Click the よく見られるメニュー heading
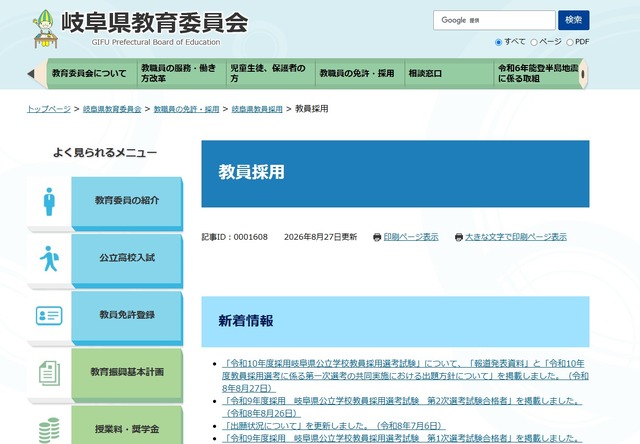Viewport: 640px width, 444px height. pyautogui.click(x=105, y=153)
